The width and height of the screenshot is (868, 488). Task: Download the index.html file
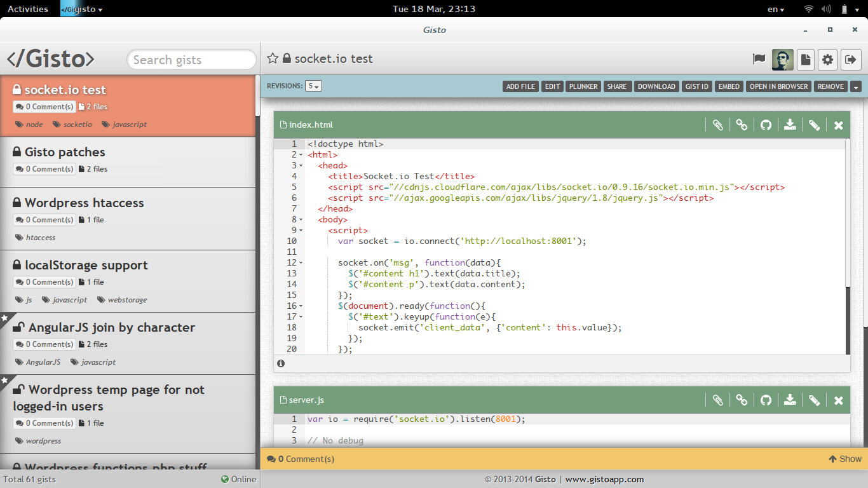point(790,125)
